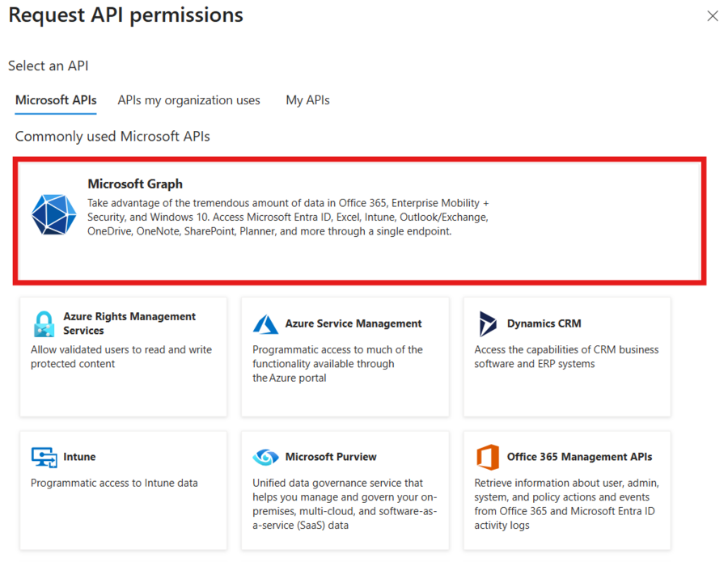
Task: Click the Microsoft Graph description text
Action: pyautogui.click(x=288, y=218)
